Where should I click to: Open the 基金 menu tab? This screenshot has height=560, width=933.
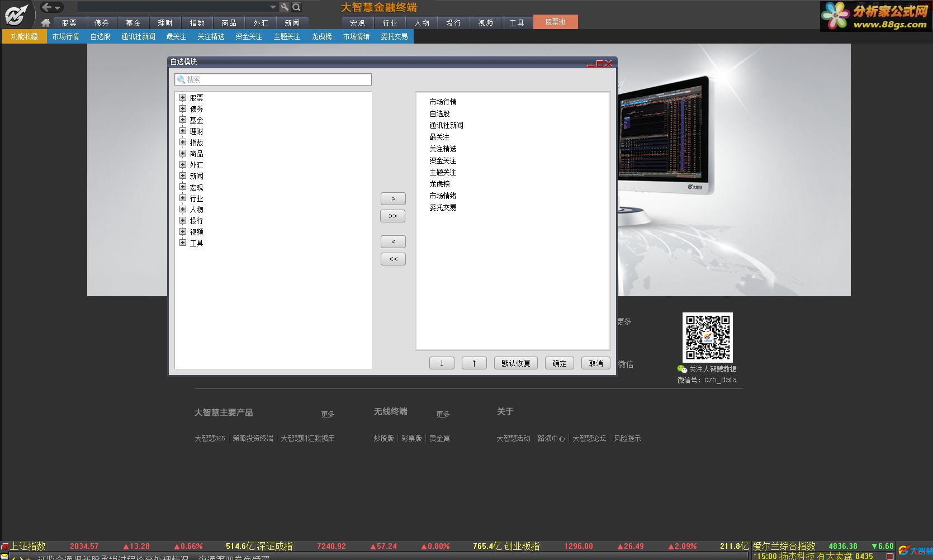click(133, 23)
